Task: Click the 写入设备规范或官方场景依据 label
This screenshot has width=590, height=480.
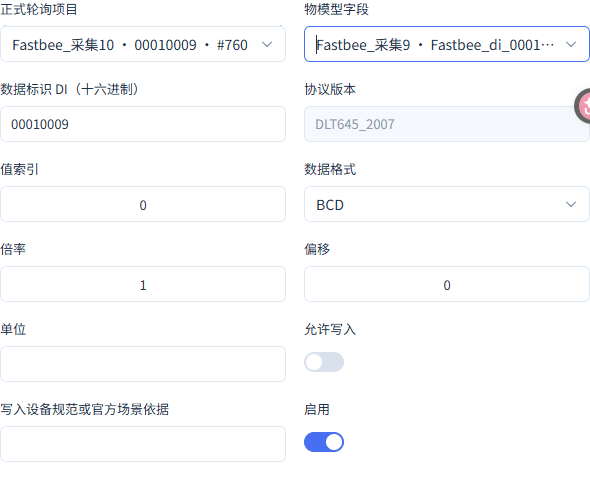Action: (x=85, y=409)
